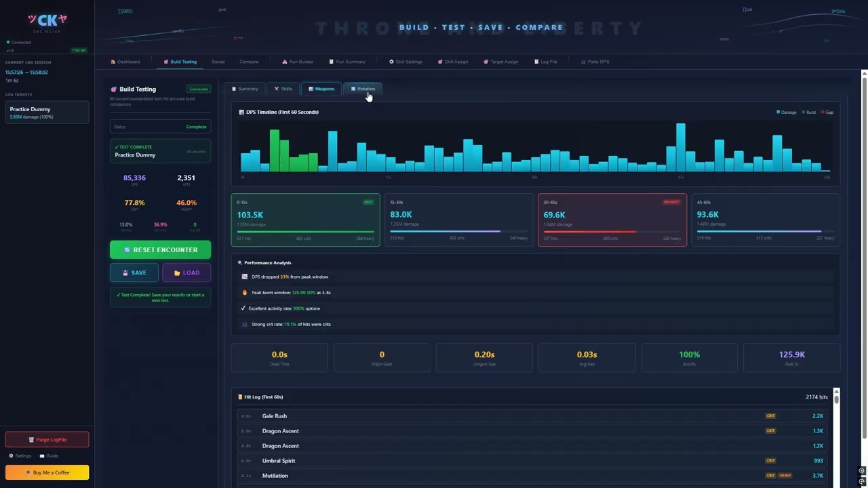The width and height of the screenshot is (868, 488).
Task: Open the Guide link
Action: (x=49, y=455)
